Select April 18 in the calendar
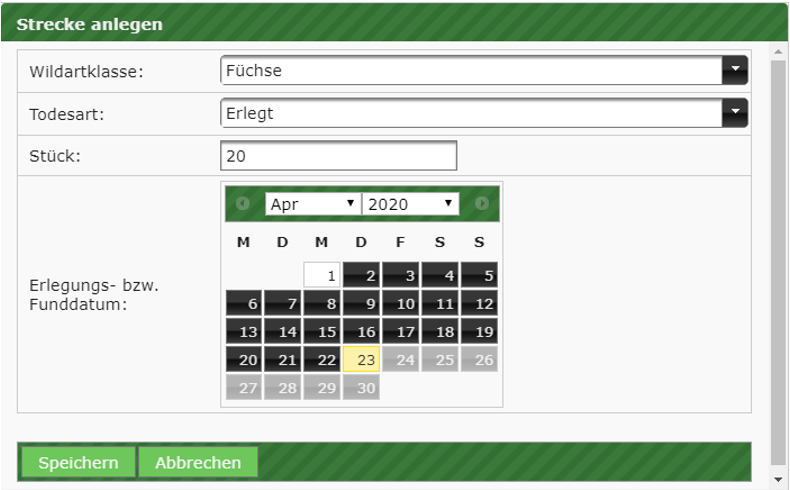This screenshot has height=490, width=790. (x=440, y=332)
